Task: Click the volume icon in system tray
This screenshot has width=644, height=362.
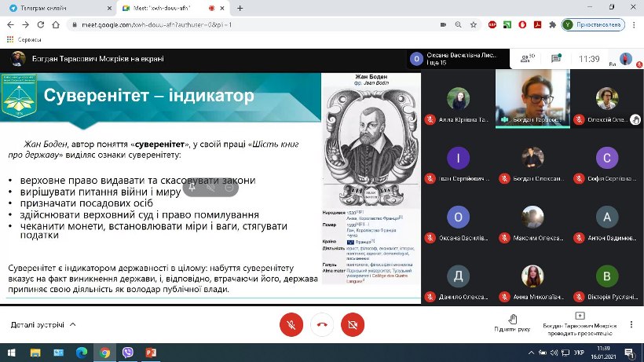Action: click(x=554, y=353)
